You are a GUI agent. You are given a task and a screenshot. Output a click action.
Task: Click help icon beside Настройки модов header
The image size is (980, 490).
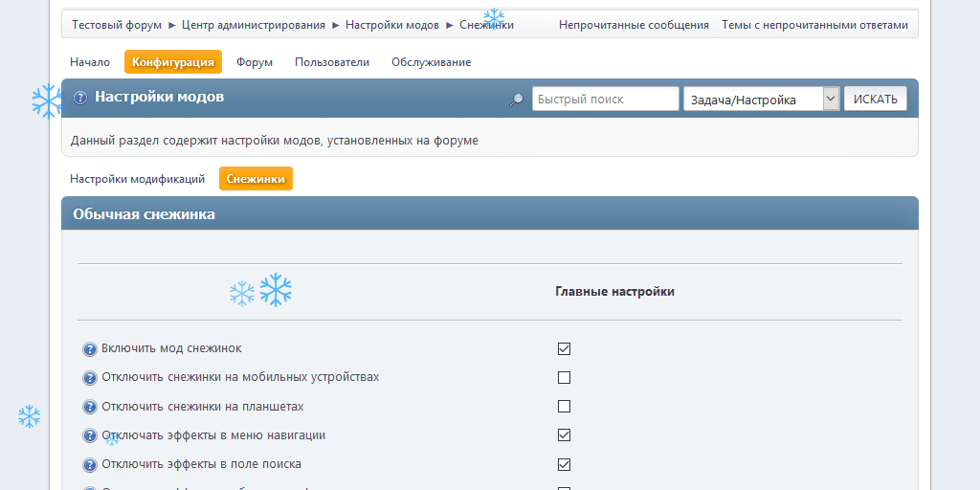tap(80, 98)
